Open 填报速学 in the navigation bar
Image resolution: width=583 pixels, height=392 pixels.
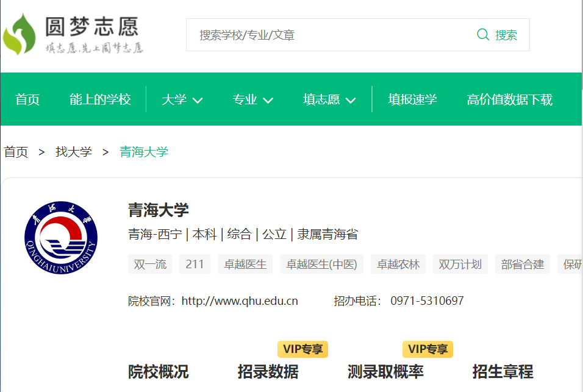[x=412, y=99]
